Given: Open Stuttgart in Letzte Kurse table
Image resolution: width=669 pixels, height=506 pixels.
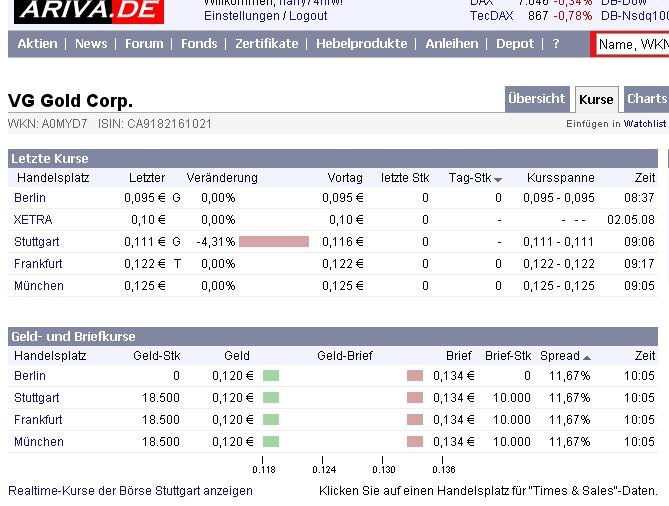Looking at the screenshot, I should (x=37, y=242).
